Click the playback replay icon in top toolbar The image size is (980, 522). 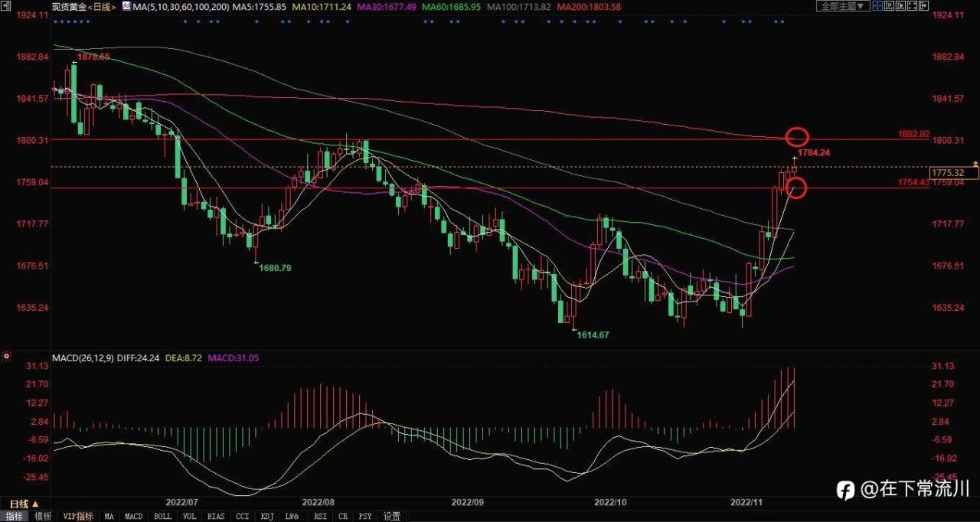[x=900, y=5]
